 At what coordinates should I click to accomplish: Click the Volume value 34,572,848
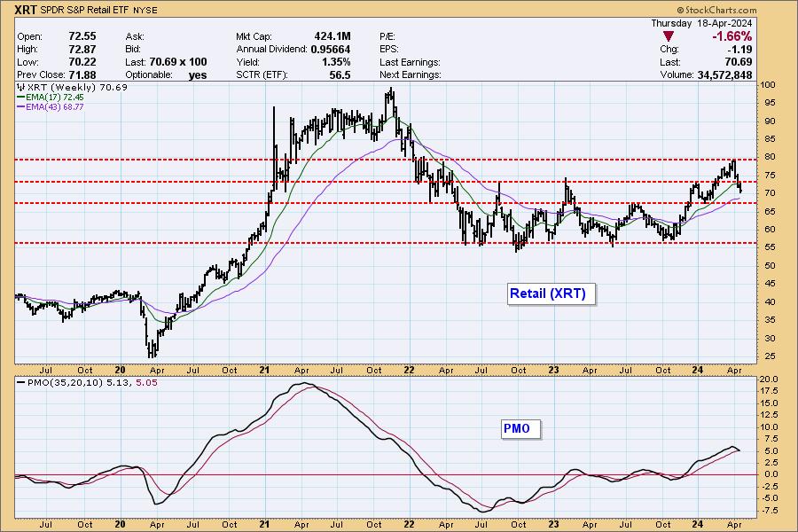724,74
